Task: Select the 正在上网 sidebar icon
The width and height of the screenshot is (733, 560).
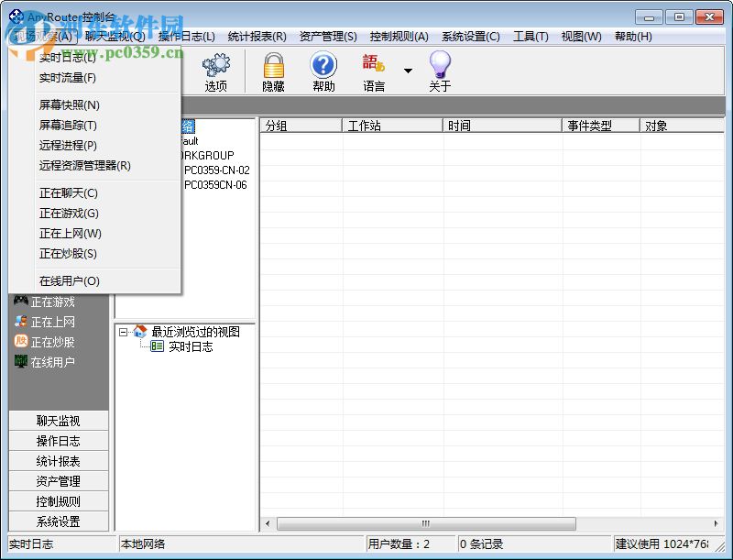Action: (x=21, y=323)
